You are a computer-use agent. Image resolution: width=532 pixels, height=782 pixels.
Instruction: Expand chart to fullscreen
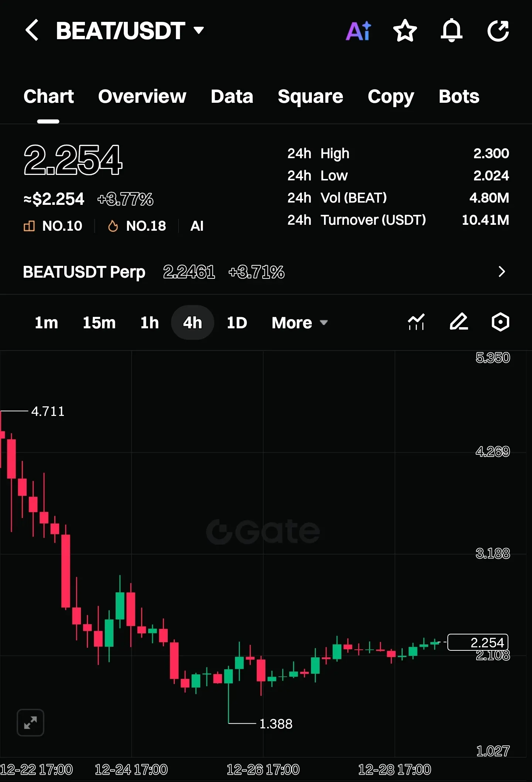point(30,722)
